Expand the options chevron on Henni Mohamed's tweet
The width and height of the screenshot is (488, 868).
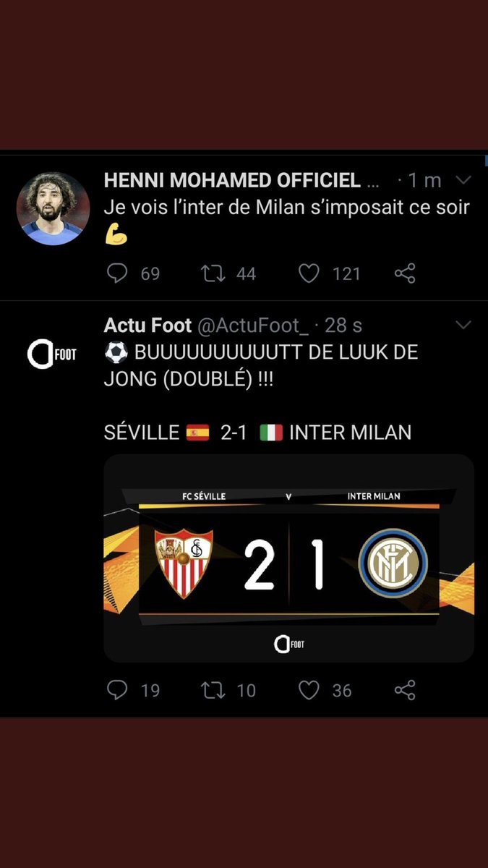pos(463,179)
